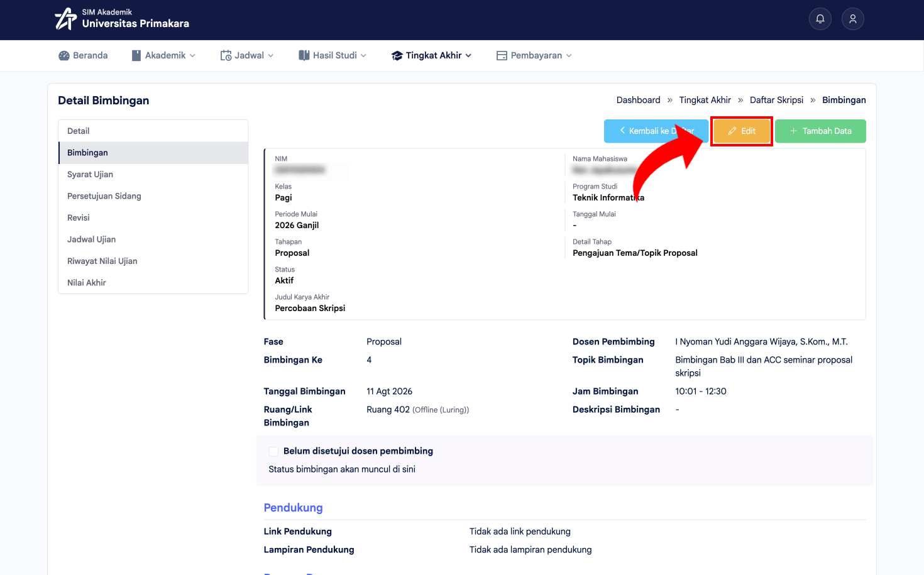Click the Pengajuan Tema/Topik Proposal text
The image size is (924, 575).
(x=635, y=253)
